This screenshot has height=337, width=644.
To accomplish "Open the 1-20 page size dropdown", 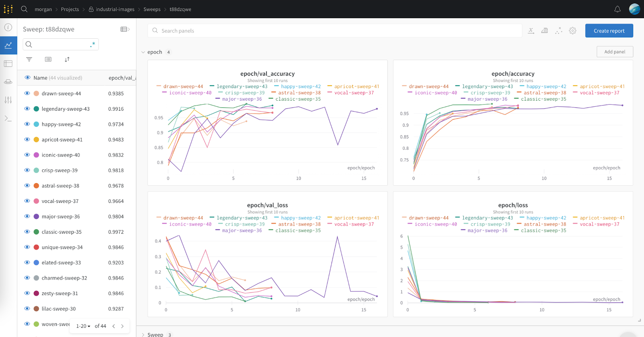I will coord(83,326).
